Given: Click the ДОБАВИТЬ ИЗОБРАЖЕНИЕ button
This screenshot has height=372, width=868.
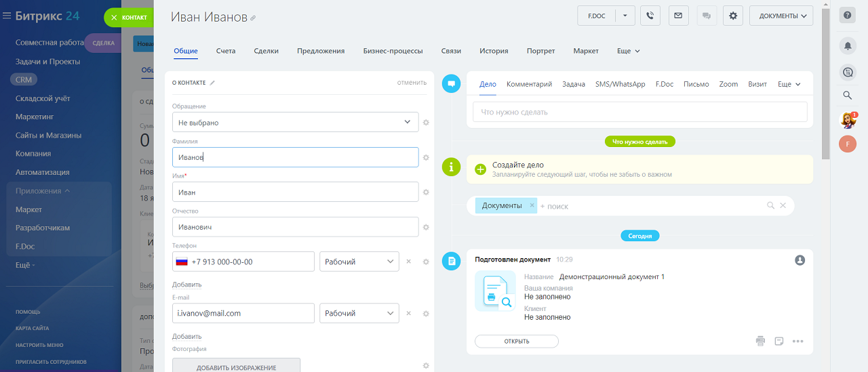Looking at the screenshot, I should coord(236,367).
